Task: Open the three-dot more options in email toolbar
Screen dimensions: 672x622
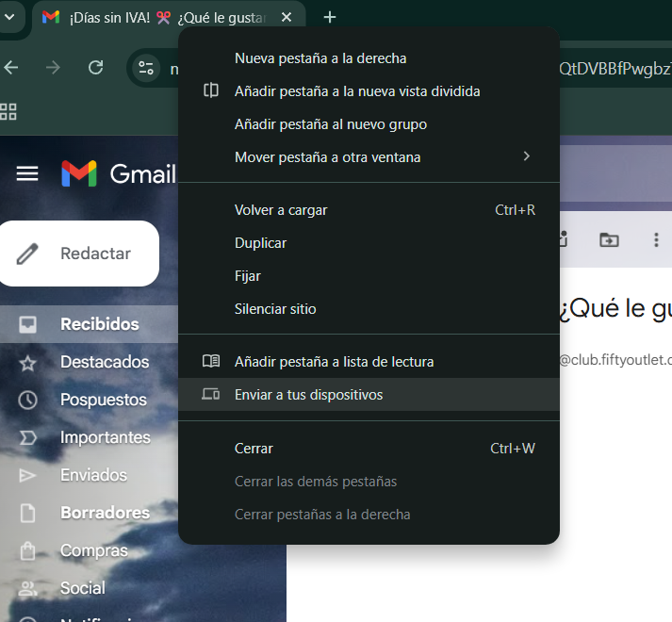Action: pos(657,239)
